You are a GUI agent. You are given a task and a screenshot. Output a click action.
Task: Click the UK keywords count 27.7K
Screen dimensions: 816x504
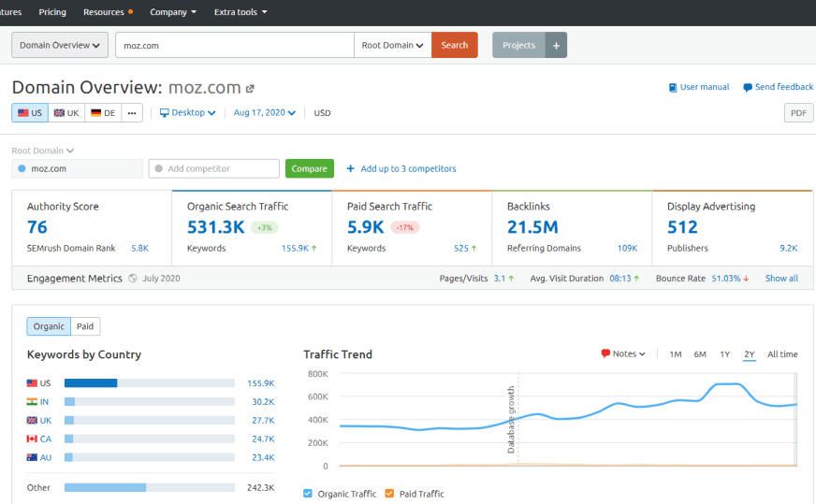[x=263, y=420]
